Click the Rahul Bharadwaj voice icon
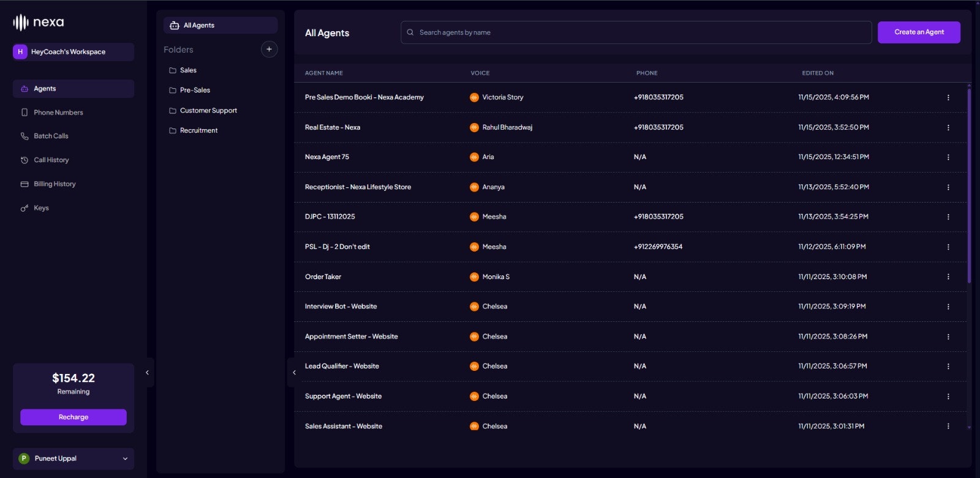Viewport: 980px width, 478px height. click(474, 127)
